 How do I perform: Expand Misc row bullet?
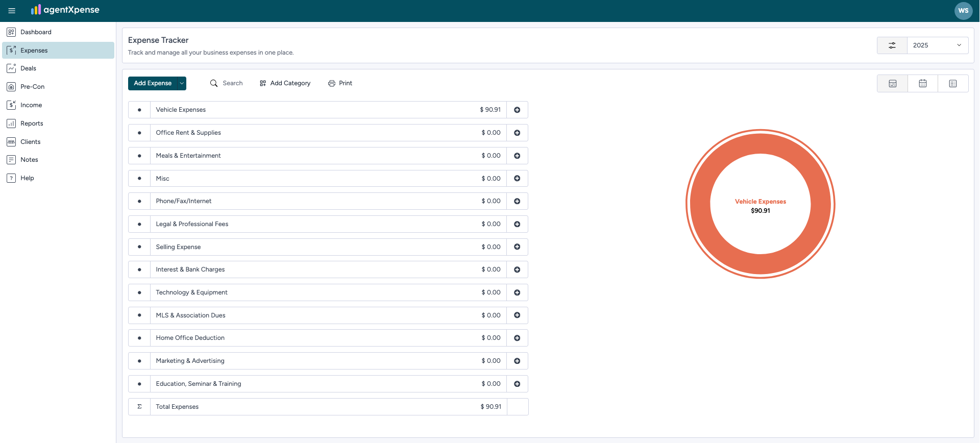click(x=139, y=179)
